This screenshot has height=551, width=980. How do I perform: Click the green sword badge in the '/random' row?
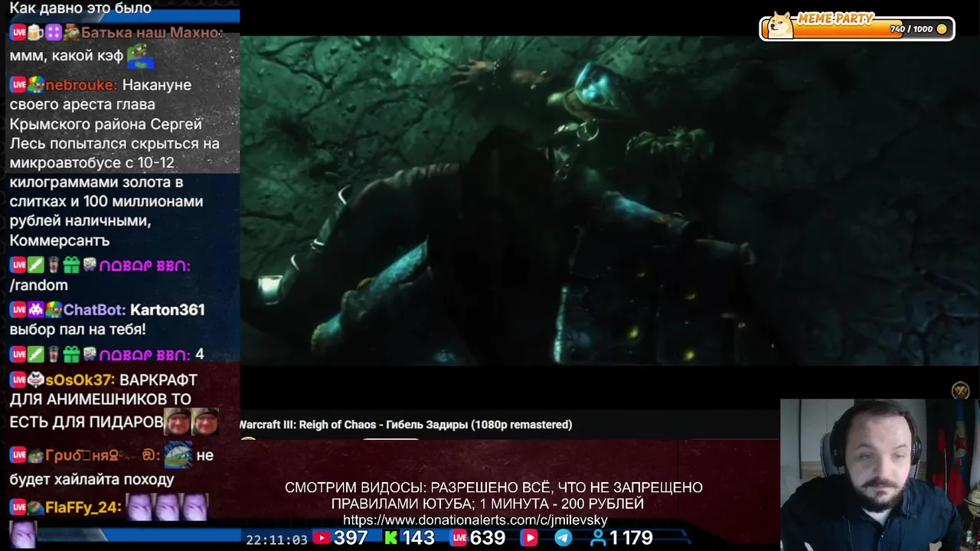click(x=35, y=266)
